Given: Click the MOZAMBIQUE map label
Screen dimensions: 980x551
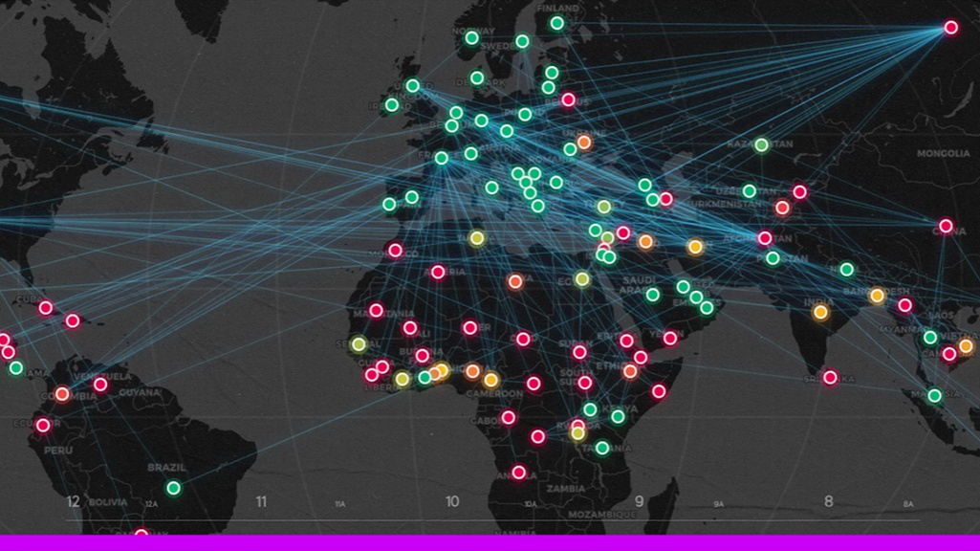Looking at the screenshot, I should click(602, 514).
